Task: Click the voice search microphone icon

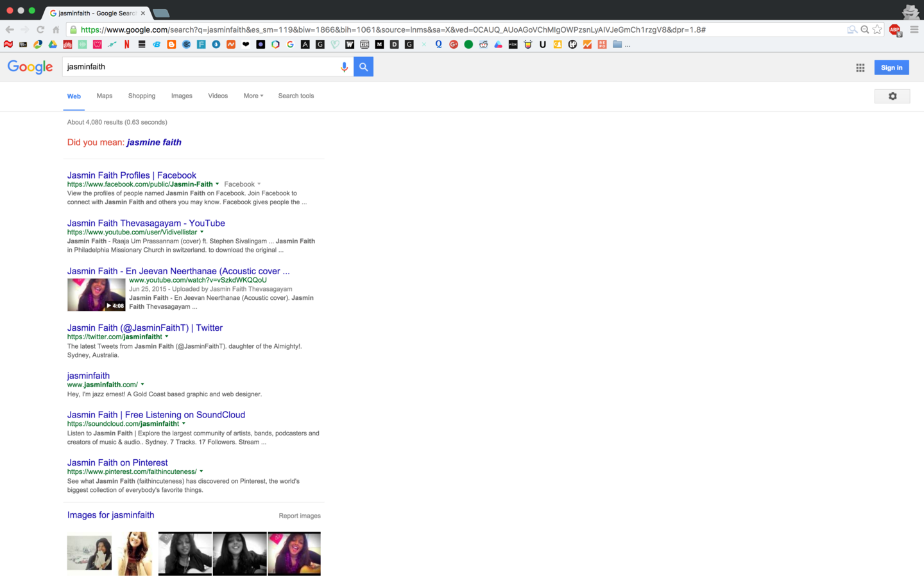Action: tap(344, 67)
